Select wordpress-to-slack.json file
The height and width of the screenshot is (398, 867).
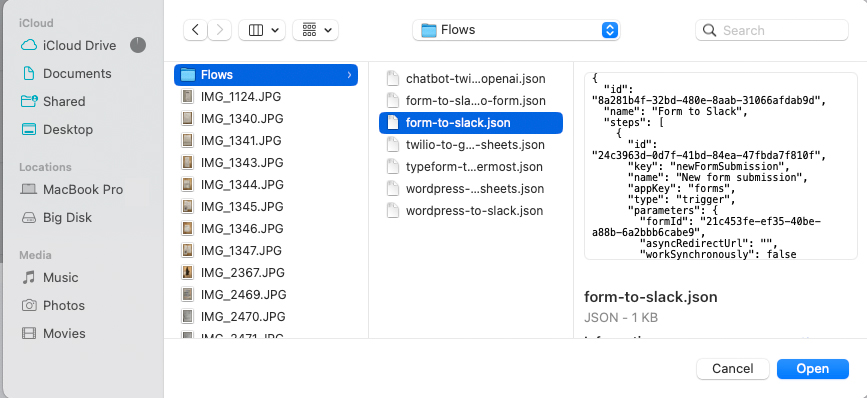point(471,211)
